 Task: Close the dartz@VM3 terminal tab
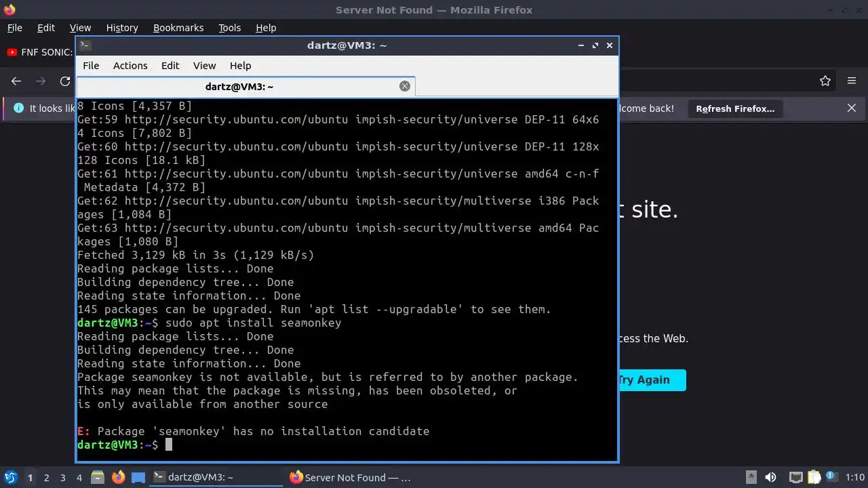click(405, 86)
